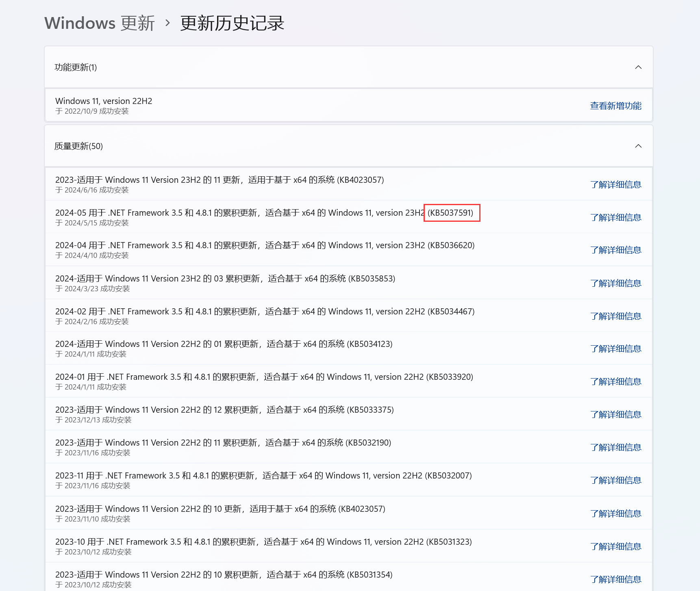
Task: Click the 于 2022/10/9 成功安装 date text
Action: pos(92,111)
